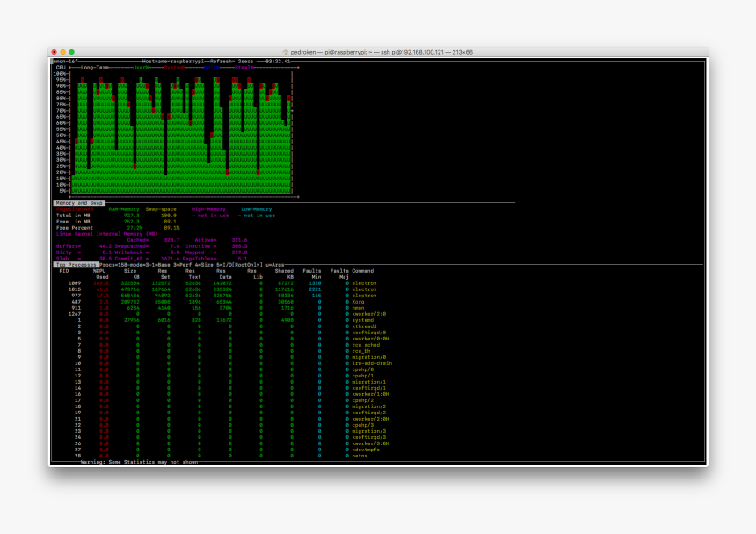This screenshot has width=756, height=534.
Task: Click the electron process row with PID 977
Action: point(223,296)
